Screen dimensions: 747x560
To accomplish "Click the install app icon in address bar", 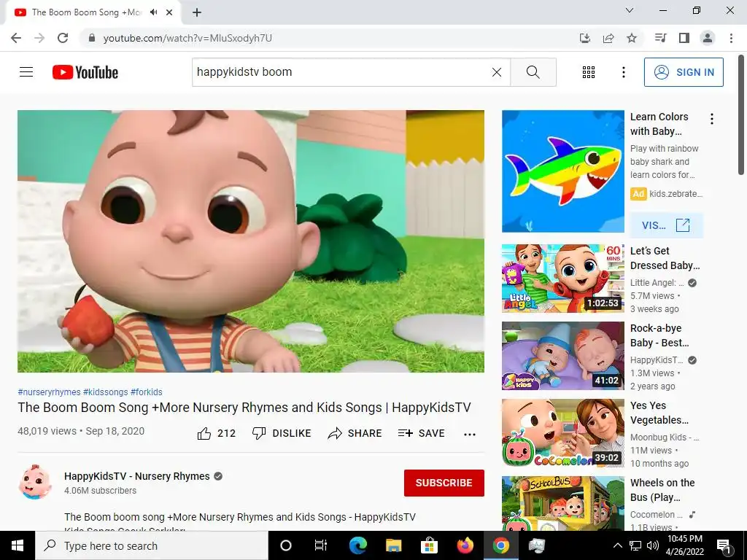I will (585, 38).
